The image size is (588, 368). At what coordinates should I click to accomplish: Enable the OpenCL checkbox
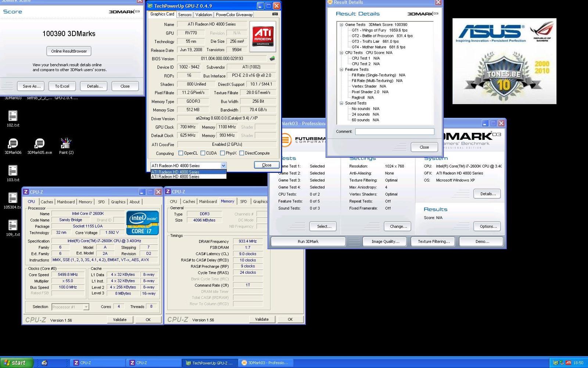[x=181, y=153]
